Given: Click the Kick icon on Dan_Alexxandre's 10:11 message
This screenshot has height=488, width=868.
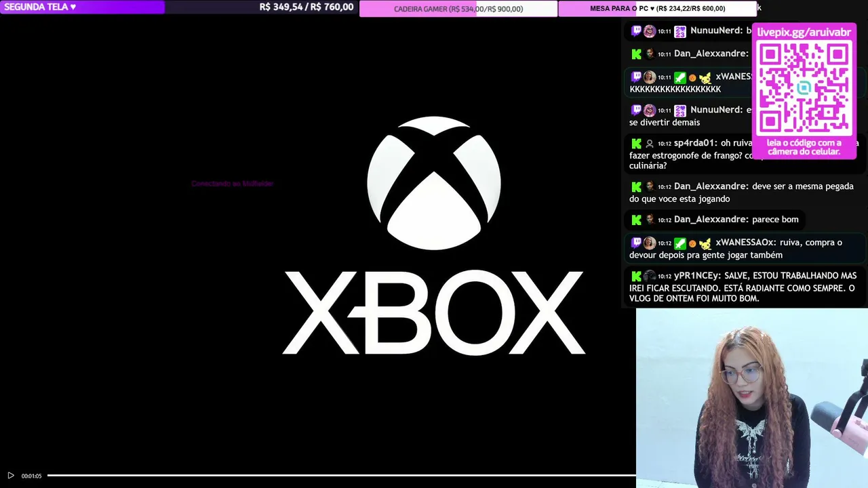Looking at the screenshot, I should (x=636, y=54).
